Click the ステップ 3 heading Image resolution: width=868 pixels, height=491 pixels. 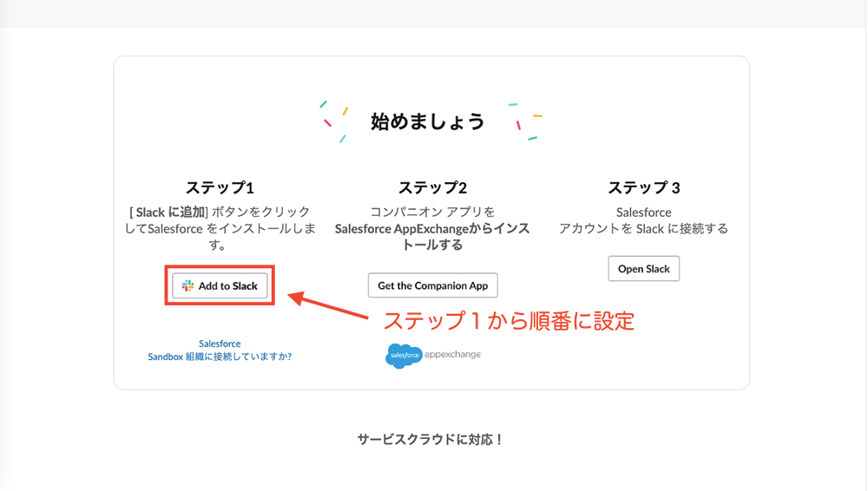tap(644, 187)
